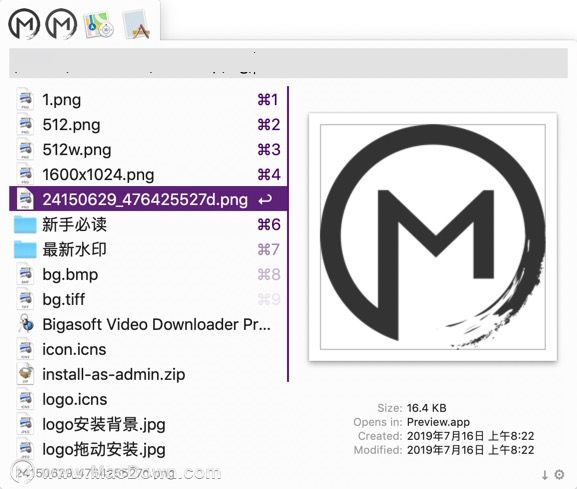The width and height of the screenshot is (577, 489).
Task: Click the 16.4 KB size value
Action: [426, 408]
